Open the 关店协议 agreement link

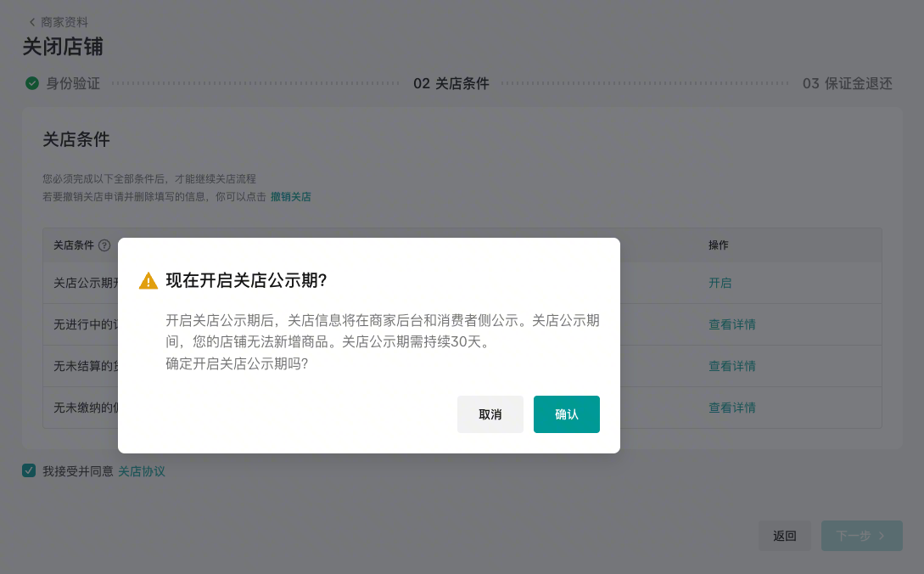click(x=141, y=471)
